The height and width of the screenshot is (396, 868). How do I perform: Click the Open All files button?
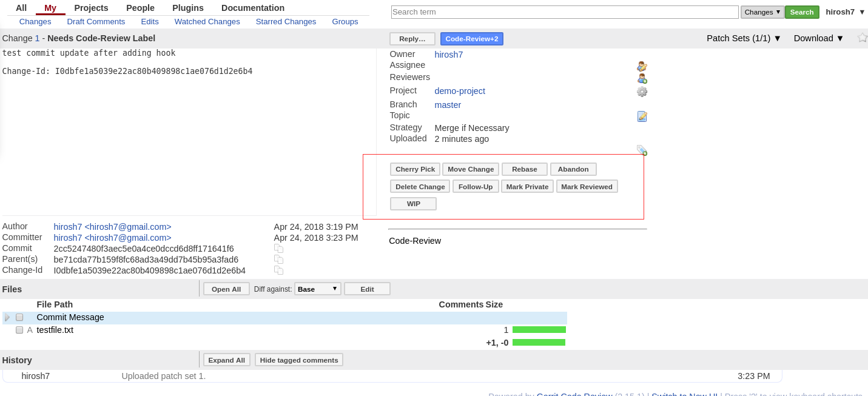[x=226, y=289]
